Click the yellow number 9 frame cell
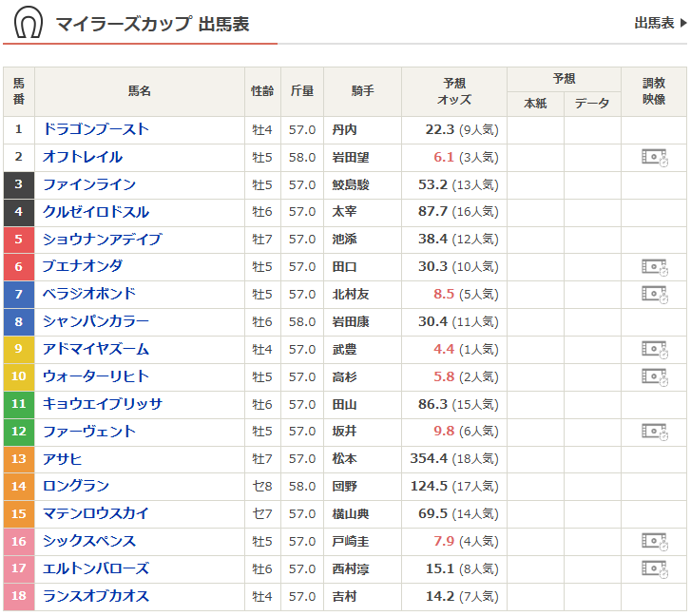 [x=19, y=350]
